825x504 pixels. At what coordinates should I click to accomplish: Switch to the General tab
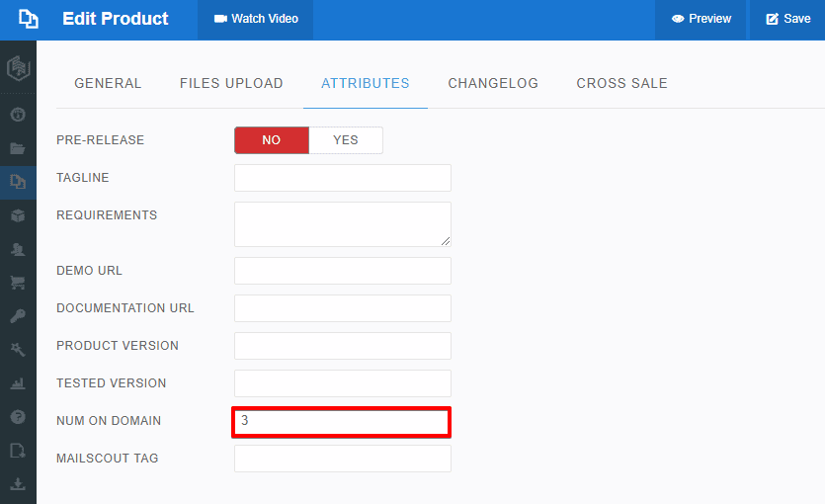(108, 84)
